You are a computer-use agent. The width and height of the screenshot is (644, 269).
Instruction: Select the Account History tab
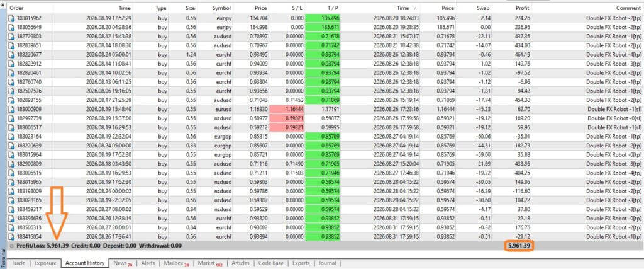coord(85,263)
